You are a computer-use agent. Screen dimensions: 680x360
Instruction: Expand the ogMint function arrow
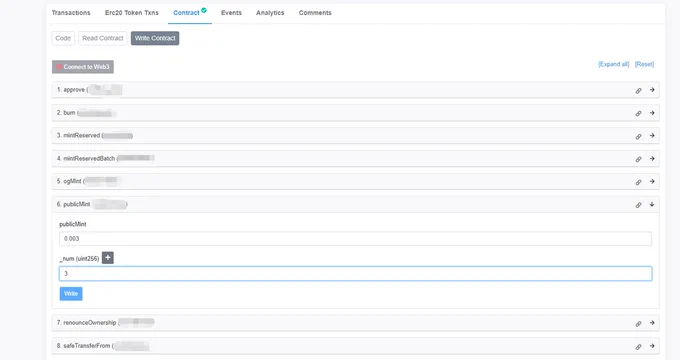click(652, 181)
